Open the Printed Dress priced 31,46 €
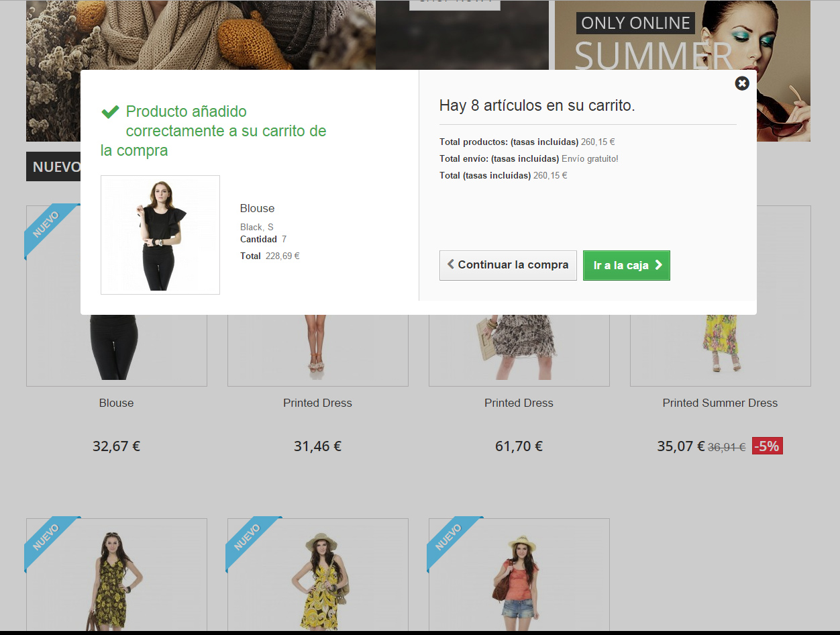 [317, 403]
